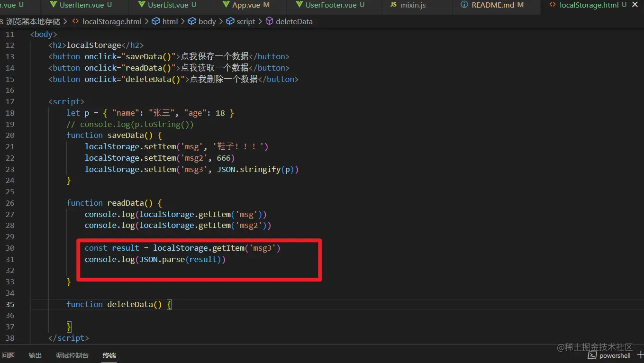Click the number 666 on line 22
Image resolution: width=644 pixels, height=363 pixels.
point(224,158)
